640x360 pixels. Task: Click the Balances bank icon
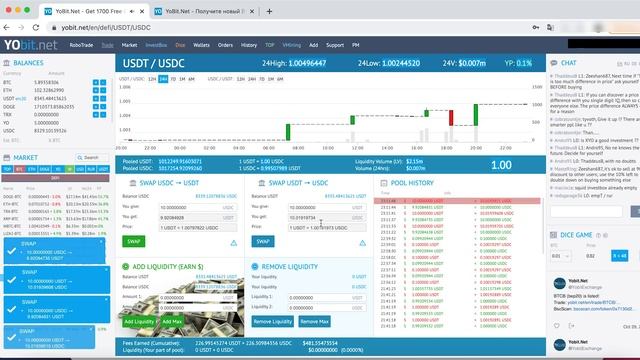tap(7, 63)
